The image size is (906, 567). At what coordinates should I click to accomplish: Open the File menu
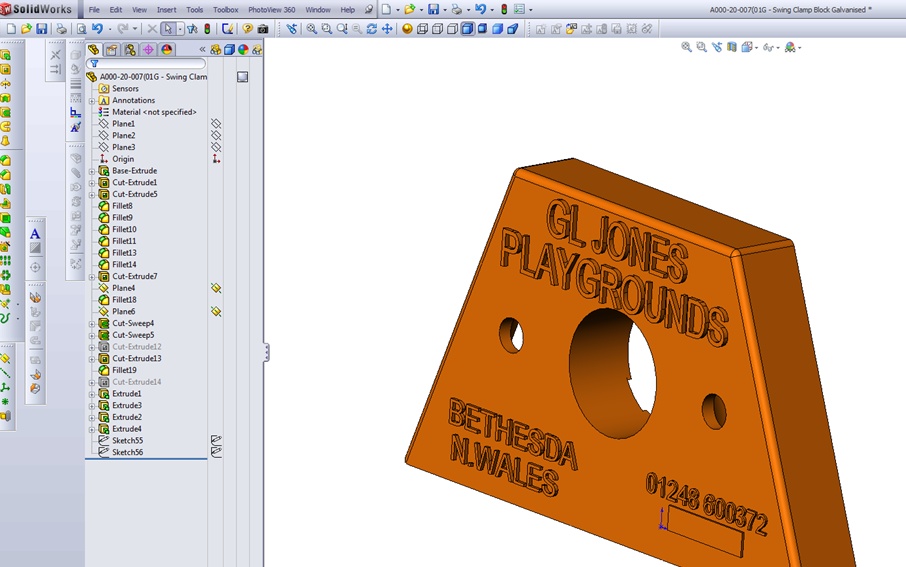click(94, 10)
